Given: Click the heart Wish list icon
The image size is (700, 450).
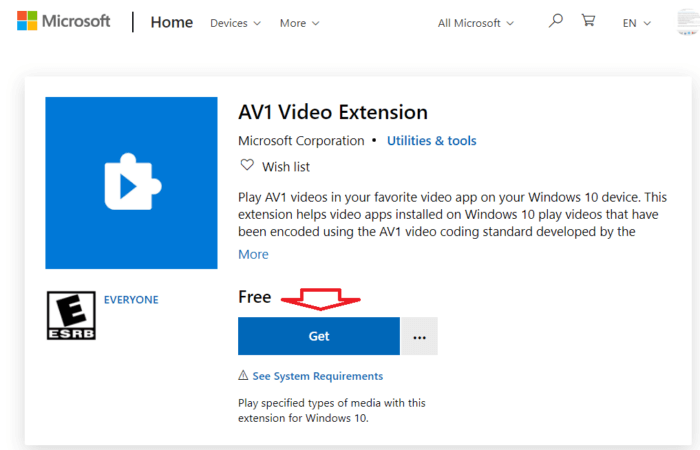Looking at the screenshot, I should [x=247, y=165].
